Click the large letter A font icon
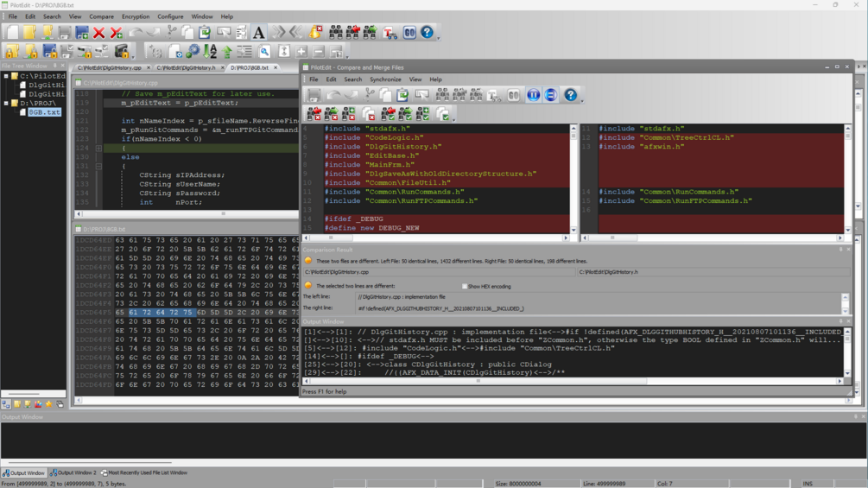This screenshot has width=868, height=488. 258,33
